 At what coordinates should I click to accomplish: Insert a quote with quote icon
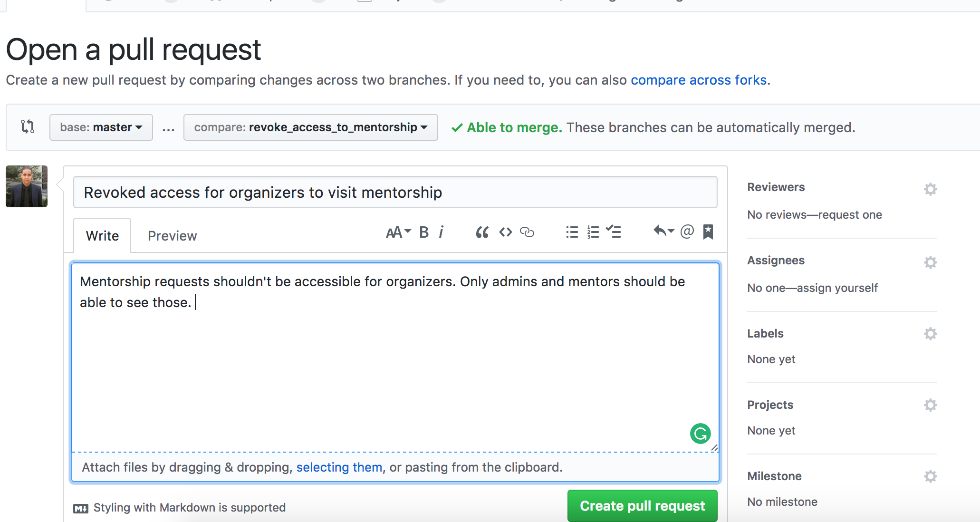click(x=482, y=232)
